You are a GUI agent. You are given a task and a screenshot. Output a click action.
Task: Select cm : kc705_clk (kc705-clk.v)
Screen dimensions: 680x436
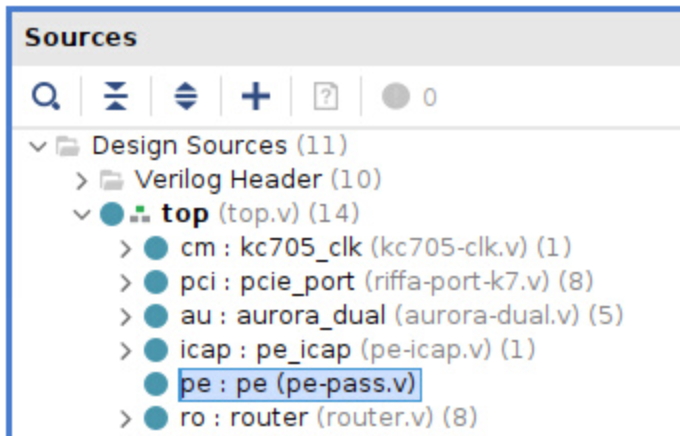pos(376,248)
